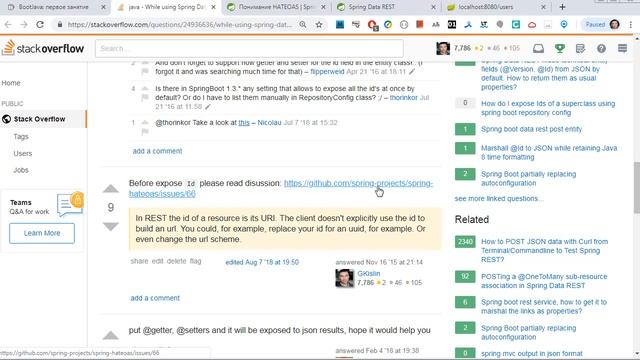Switch to the localhost:8080/users tab
This screenshot has height=360, width=640.
[x=496, y=7]
